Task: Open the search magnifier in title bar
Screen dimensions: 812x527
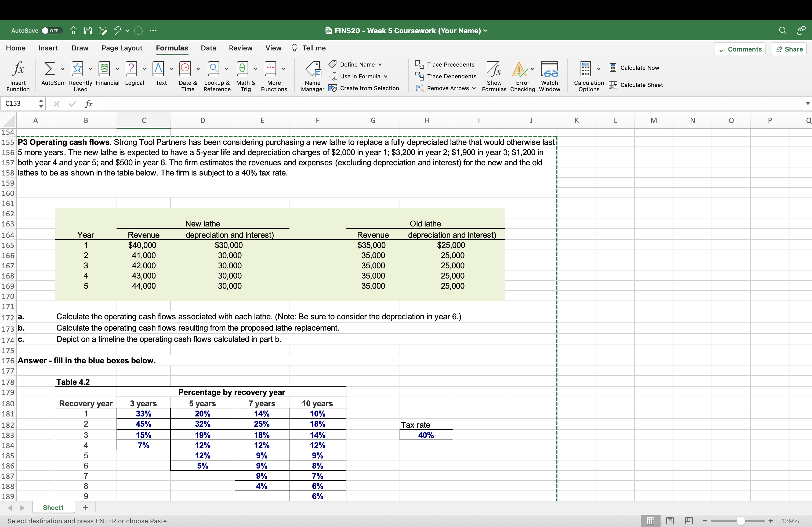Action: pos(783,31)
